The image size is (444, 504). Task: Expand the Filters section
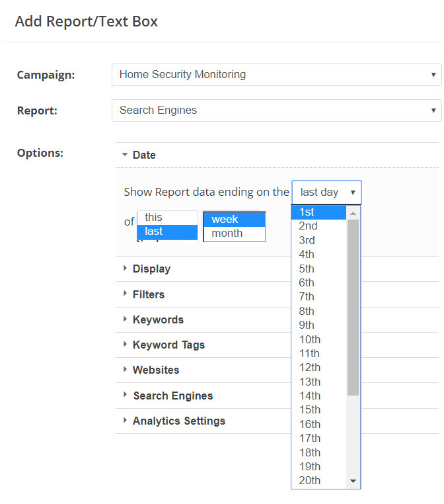(x=148, y=294)
